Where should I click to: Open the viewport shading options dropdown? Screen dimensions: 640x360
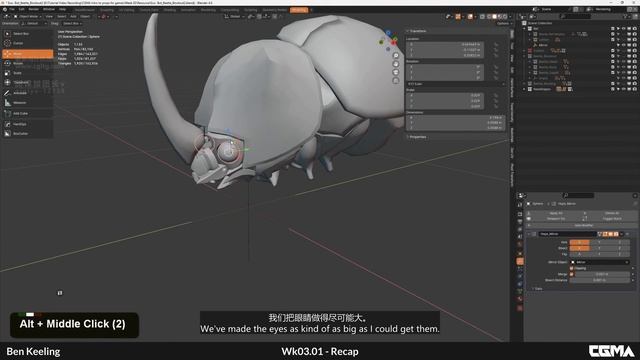click(x=510, y=17)
